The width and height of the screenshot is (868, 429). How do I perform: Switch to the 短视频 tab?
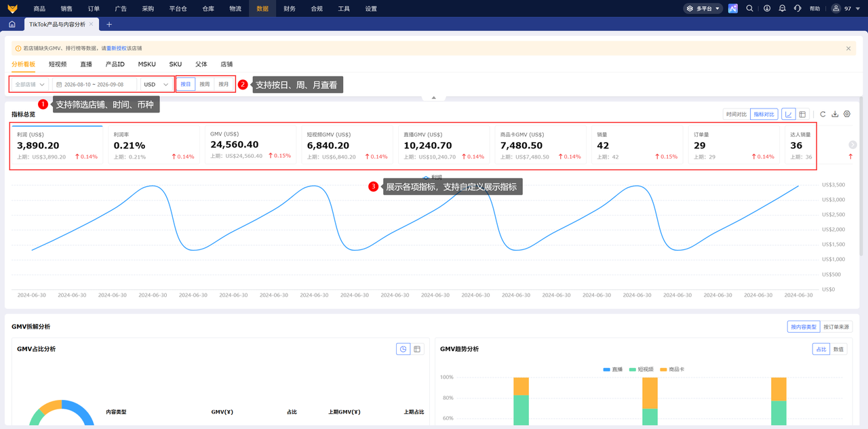click(58, 64)
